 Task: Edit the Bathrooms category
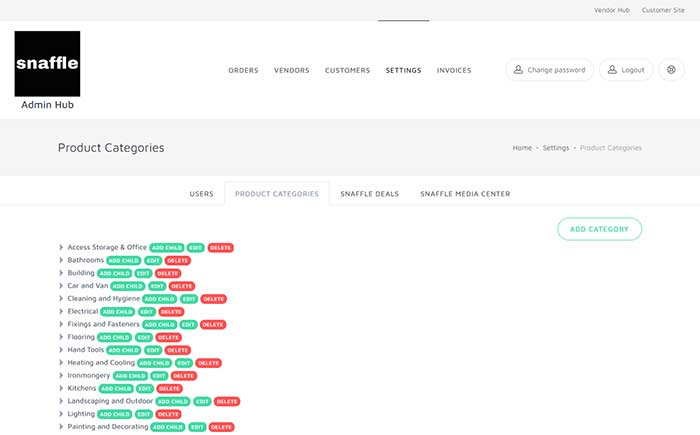point(153,260)
